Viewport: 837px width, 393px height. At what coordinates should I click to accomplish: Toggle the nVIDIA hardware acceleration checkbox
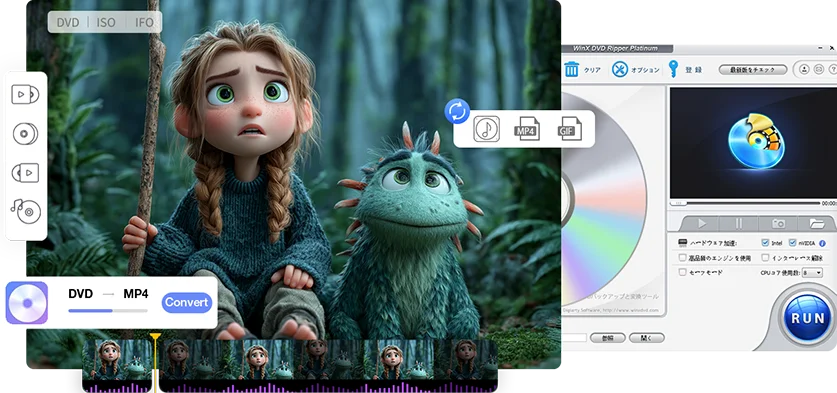792,242
